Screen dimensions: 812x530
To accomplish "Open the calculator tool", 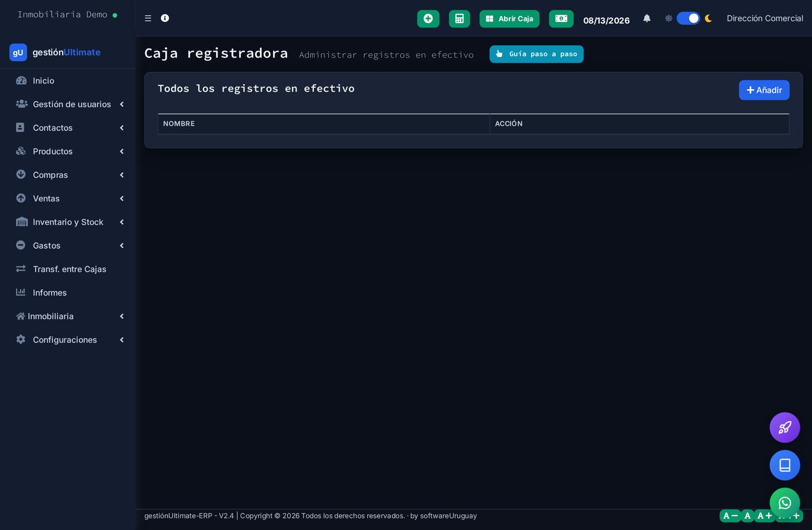I will (459, 19).
